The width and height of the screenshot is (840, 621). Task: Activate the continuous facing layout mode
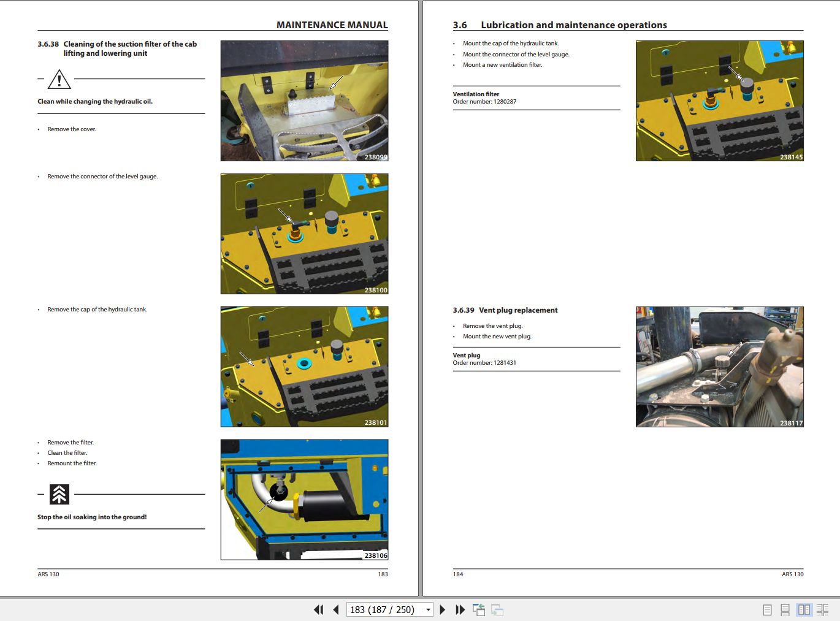[x=822, y=609]
